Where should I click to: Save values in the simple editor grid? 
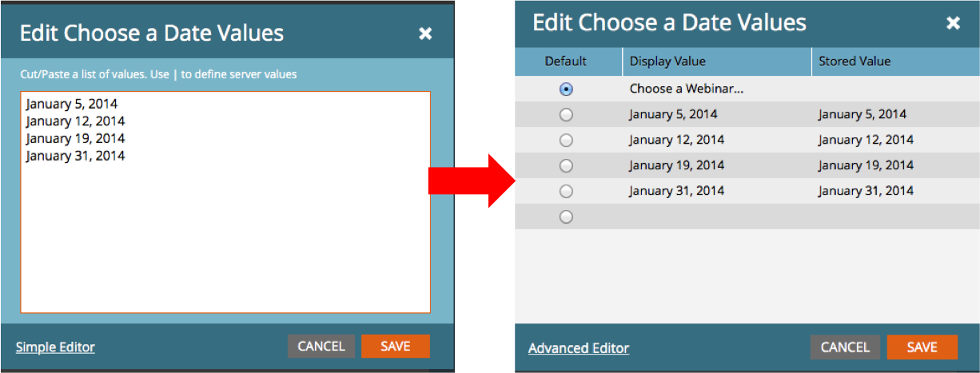click(x=922, y=347)
